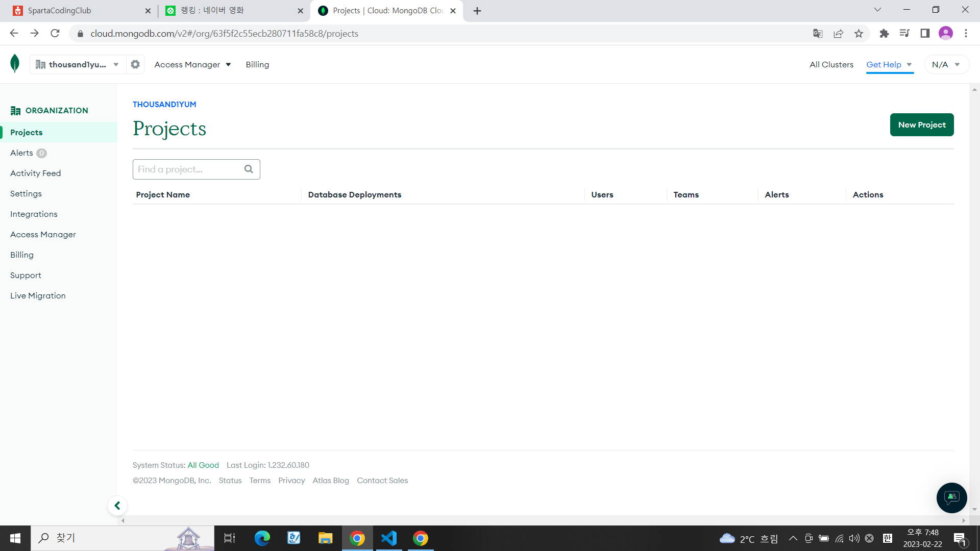Open Google Translate icon in address bar

(818, 34)
